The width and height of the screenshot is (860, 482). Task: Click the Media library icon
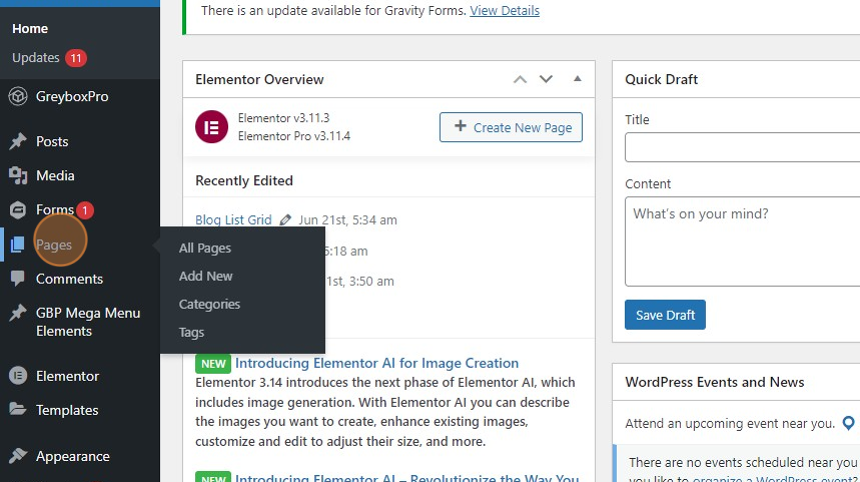[x=18, y=175]
